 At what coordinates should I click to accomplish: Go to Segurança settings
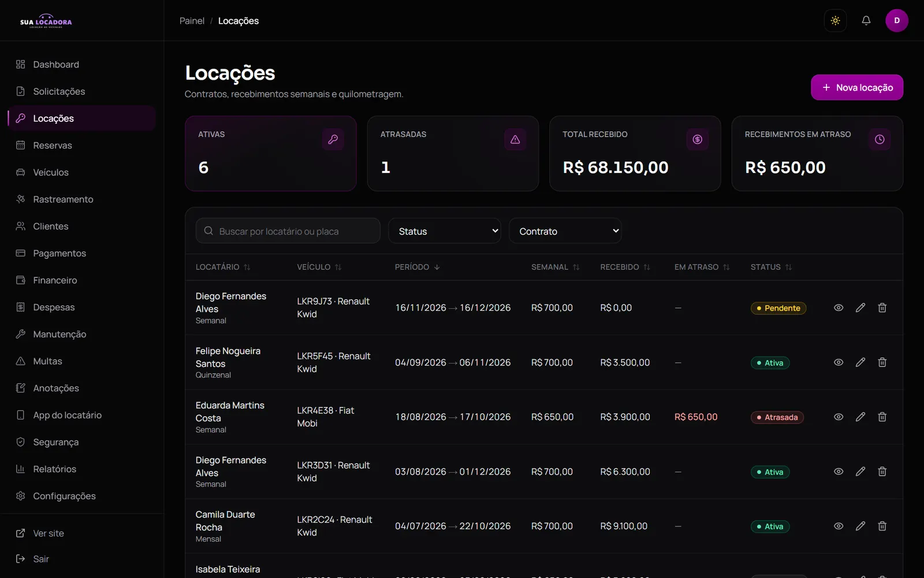82,442
